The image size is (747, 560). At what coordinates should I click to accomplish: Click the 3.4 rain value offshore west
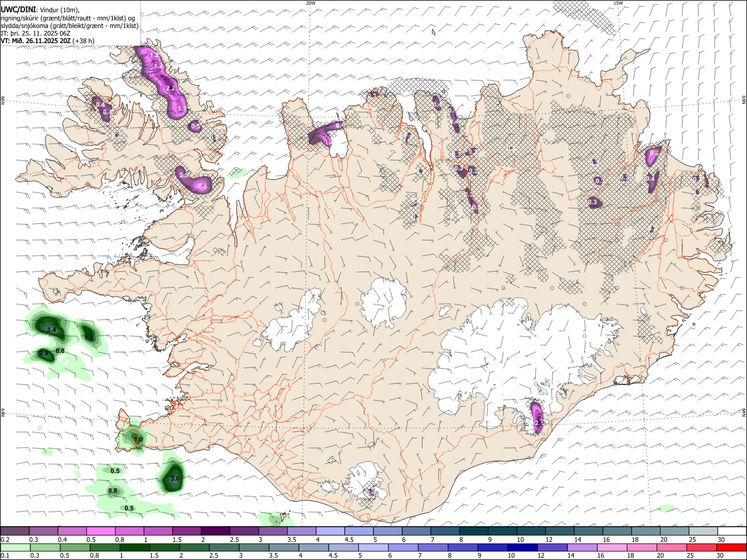51,330
